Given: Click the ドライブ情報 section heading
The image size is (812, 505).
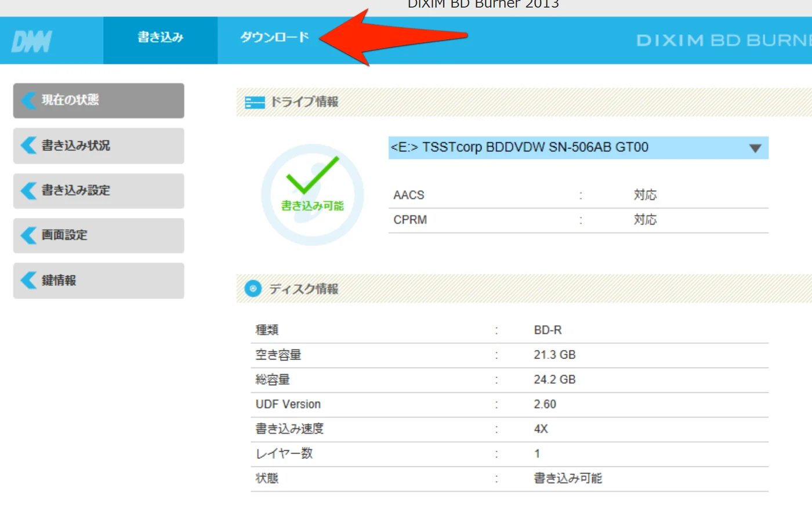Looking at the screenshot, I should point(304,102).
